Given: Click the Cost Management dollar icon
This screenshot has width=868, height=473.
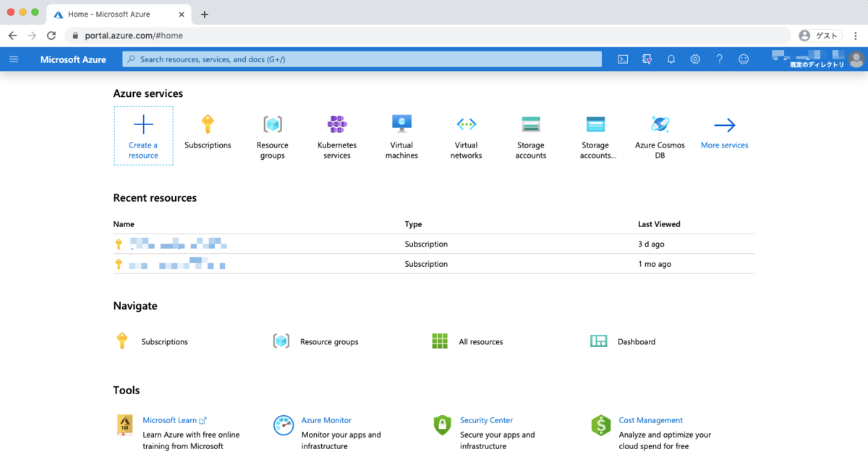Looking at the screenshot, I should pos(601,425).
